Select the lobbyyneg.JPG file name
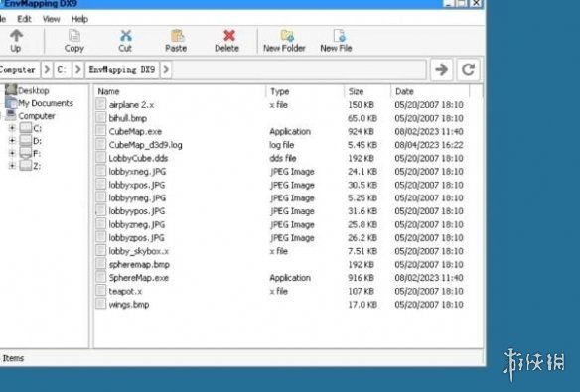The image size is (580, 392). pyautogui.click(x=137, y=198)
